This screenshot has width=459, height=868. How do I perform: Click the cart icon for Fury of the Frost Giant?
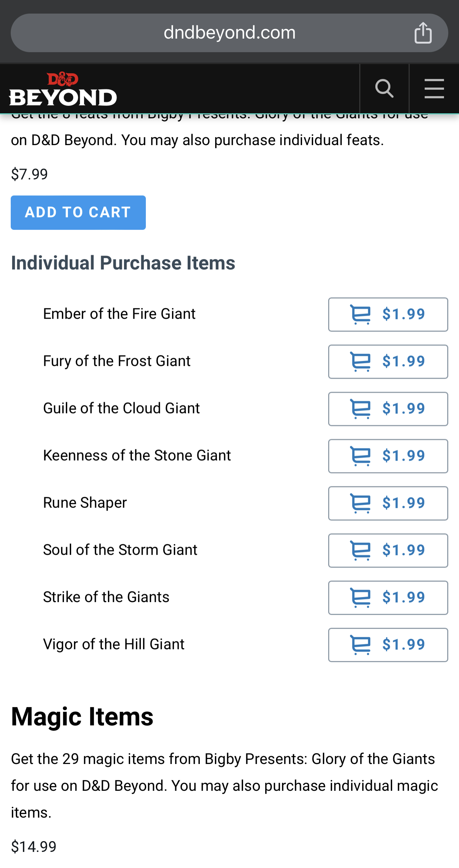click(360, 362)
